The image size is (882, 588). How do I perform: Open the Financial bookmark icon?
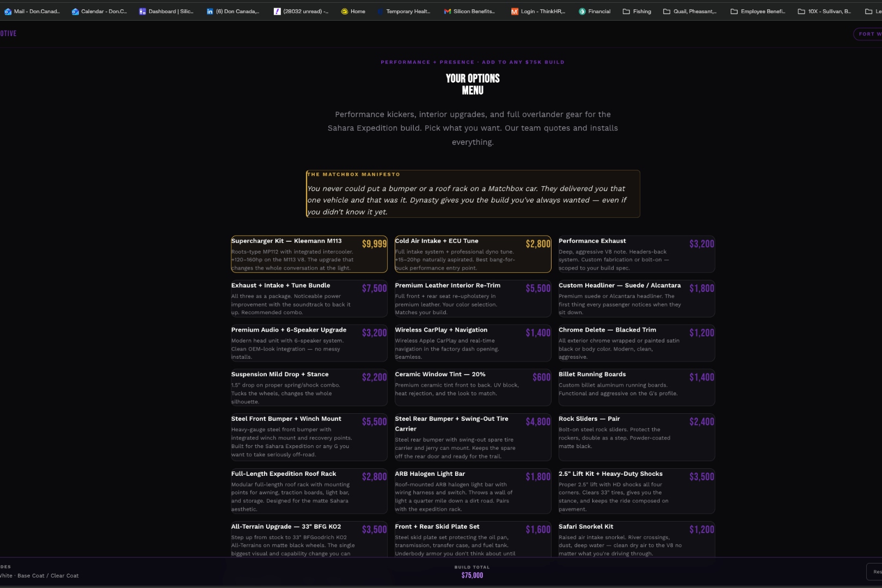pos(582,11)
